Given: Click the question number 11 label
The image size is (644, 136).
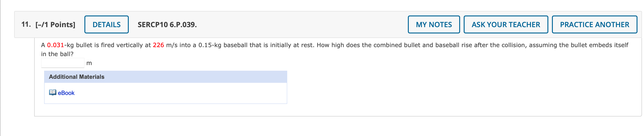Looking at the screenshot, I should coord(26,24).
